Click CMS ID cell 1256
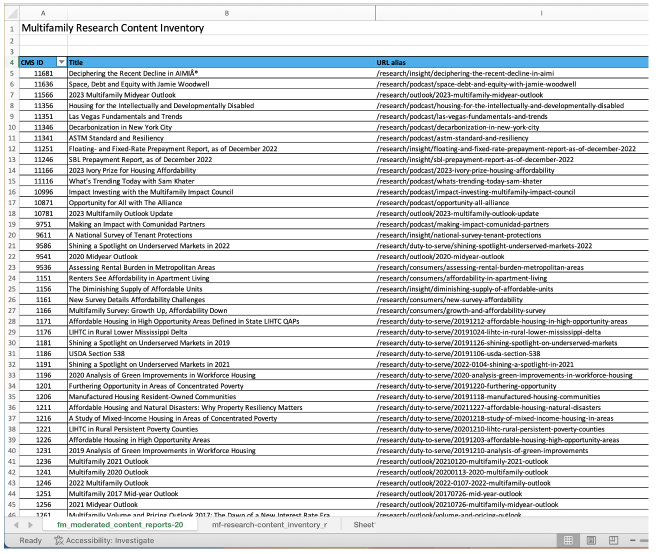This screenshot has width=657, height=554. tap(43, 505)
